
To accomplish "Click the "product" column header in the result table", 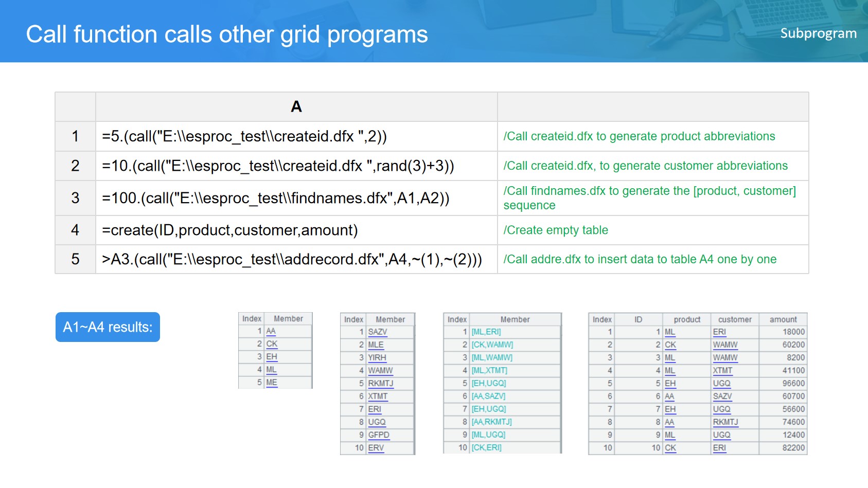I will (x=687, y=319).
